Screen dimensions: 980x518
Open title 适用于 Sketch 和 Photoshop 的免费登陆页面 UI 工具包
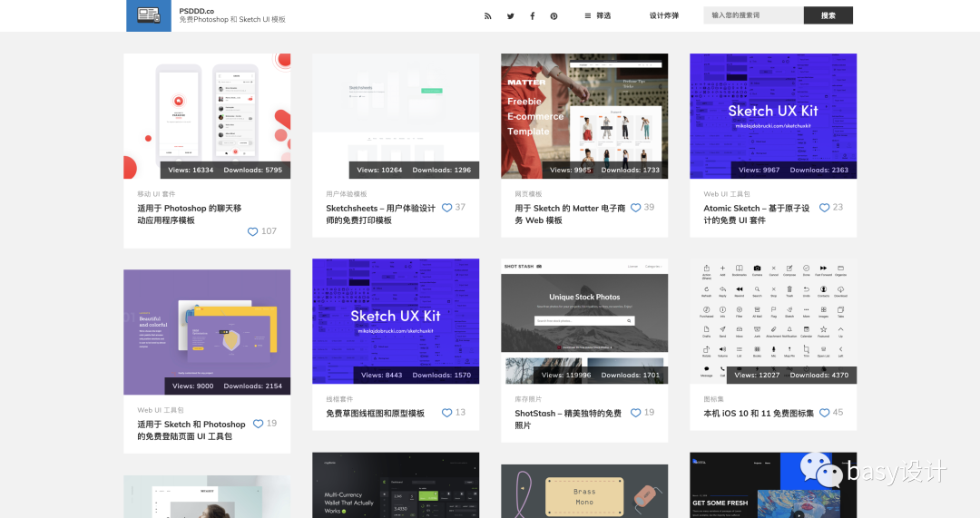[191, 431]
